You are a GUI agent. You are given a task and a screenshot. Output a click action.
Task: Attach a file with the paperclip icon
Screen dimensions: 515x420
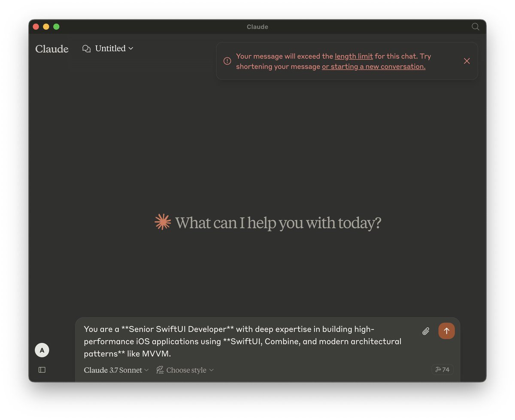click(x=426, y=331)
